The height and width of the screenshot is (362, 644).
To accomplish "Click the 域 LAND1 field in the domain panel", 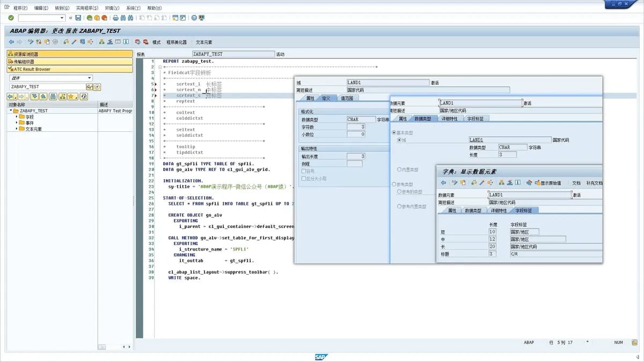I will click(x=388, y=83).
